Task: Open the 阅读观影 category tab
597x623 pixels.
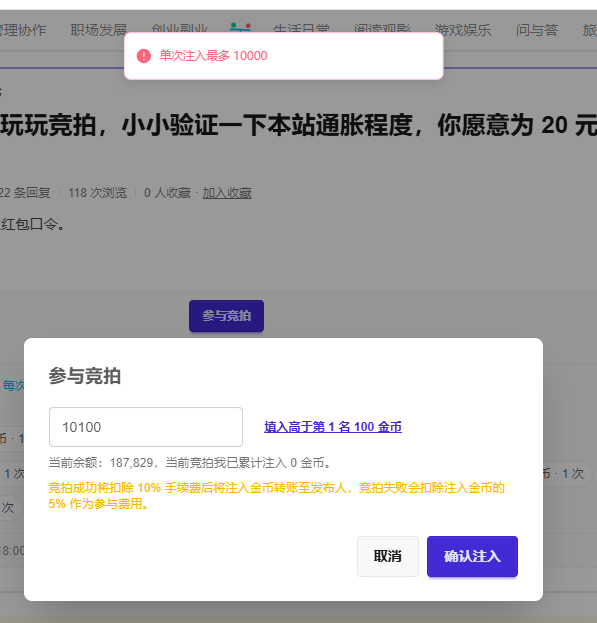Action: click(x=382, y=28)
